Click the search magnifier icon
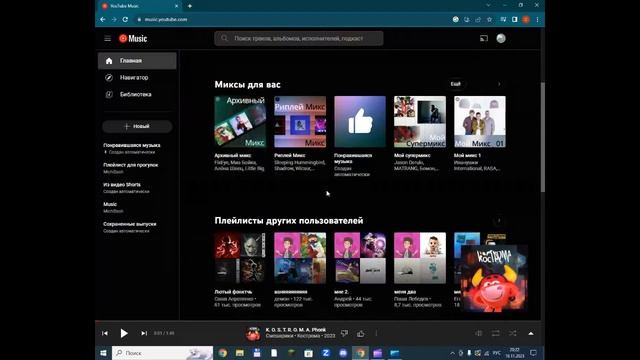The height and width of the screenshot is (360, 640). (x=224, y=38)
